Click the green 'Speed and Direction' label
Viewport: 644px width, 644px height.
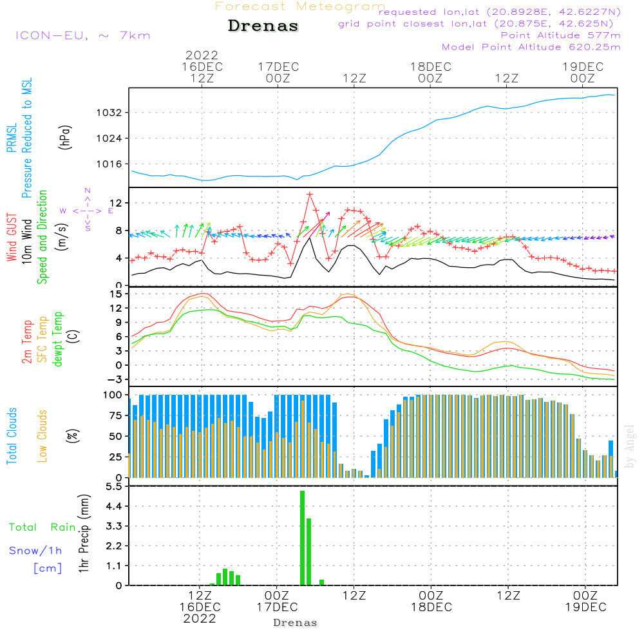point(42,237)
